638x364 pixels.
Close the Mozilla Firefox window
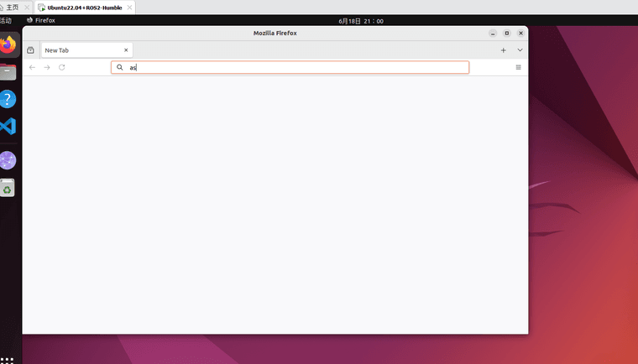(x=520, y=34)
